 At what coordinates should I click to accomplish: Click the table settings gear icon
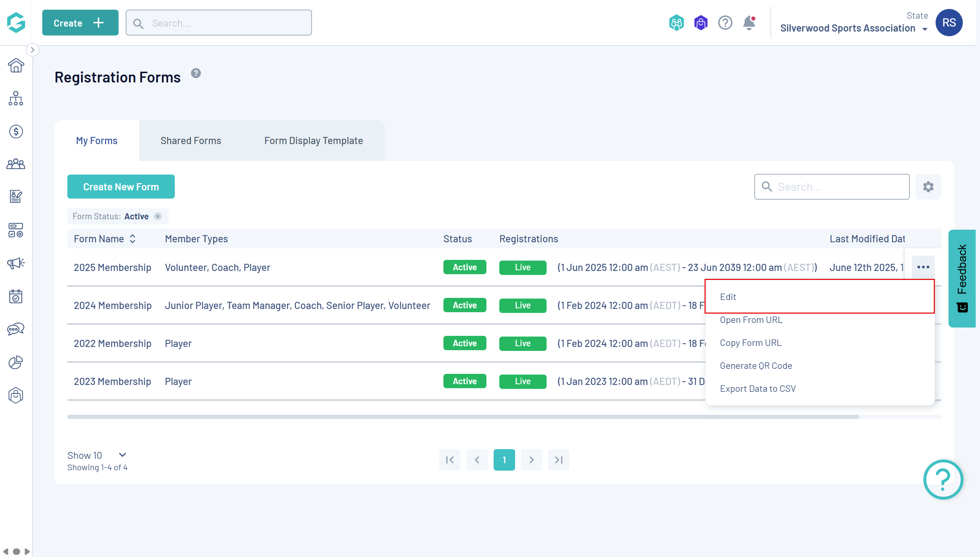928,187
